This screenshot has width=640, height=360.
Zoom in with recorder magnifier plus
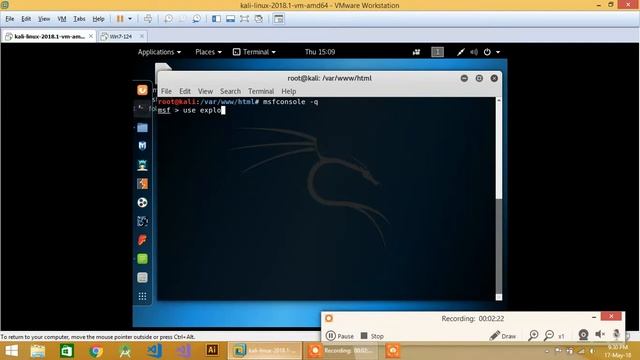tap(533, 336)
